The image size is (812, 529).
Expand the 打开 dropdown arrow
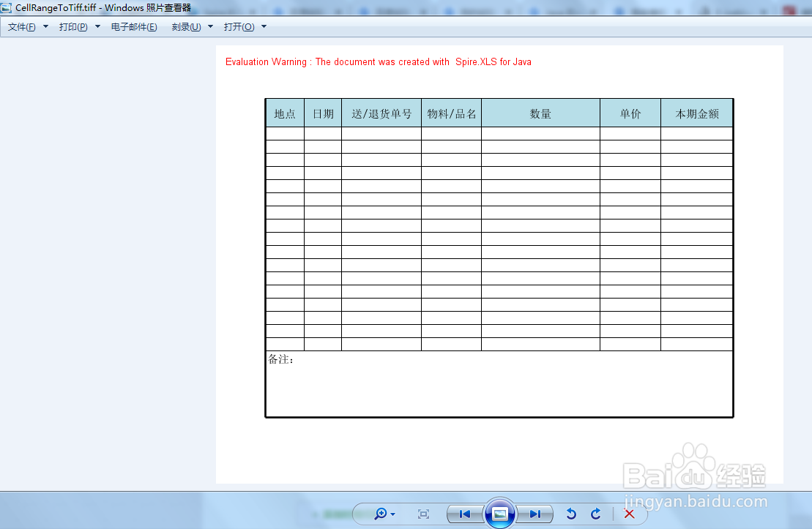tap(262, 26)
